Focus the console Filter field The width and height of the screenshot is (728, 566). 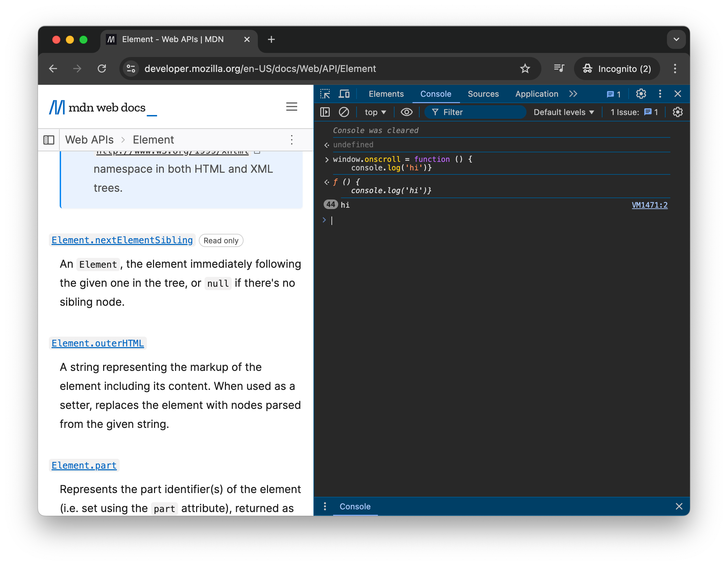point(475,112)
